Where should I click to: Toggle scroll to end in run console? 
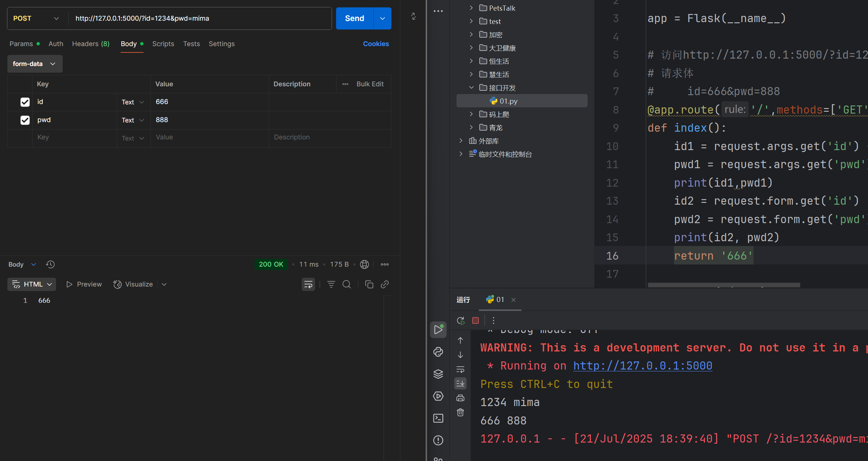[x=460, y=384]
